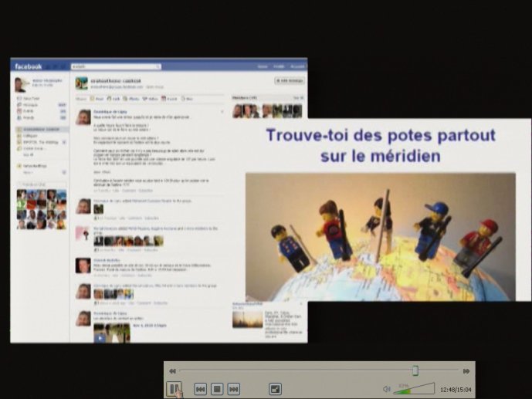Click the Lego figures on globe image
532x399 pixels.
[x=381, y=237]
